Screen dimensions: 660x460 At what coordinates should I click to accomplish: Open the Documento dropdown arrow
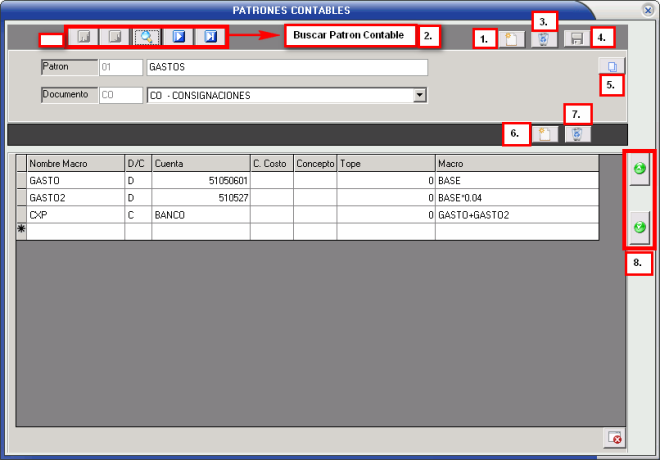pos(420,95)
